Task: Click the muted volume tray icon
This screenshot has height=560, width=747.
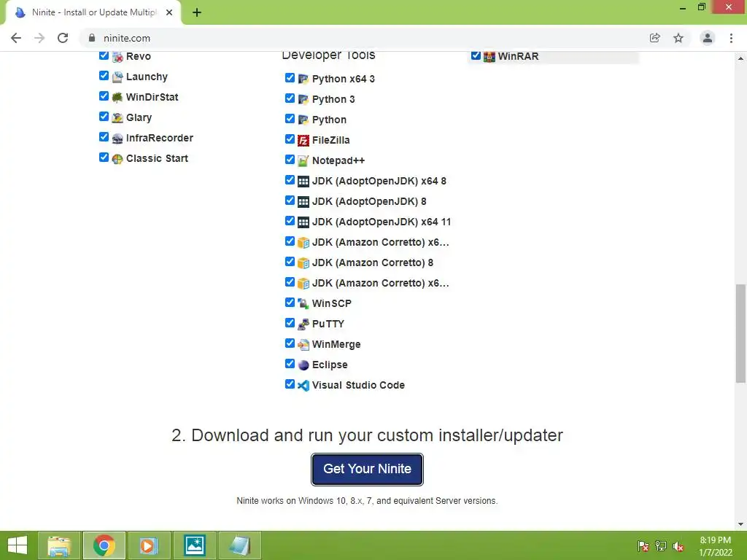Action: pyautogui.click(x=678, y=546)
